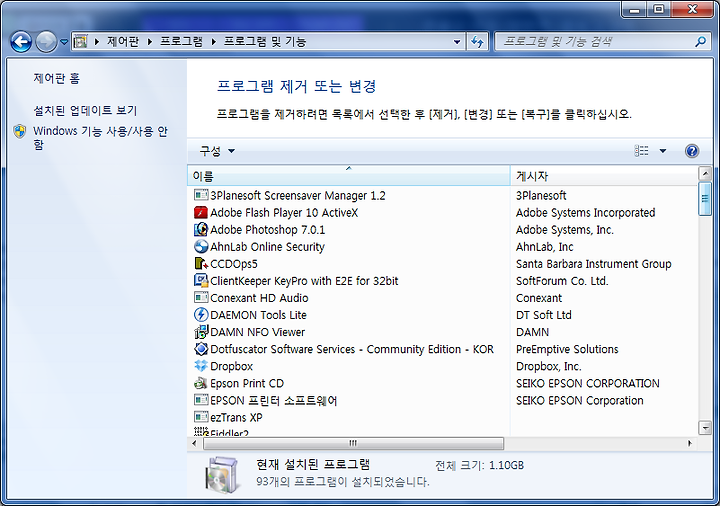Click the horizontal scrollbar thumb
This screenshot has height=506, width=720.
coord(353,443)
